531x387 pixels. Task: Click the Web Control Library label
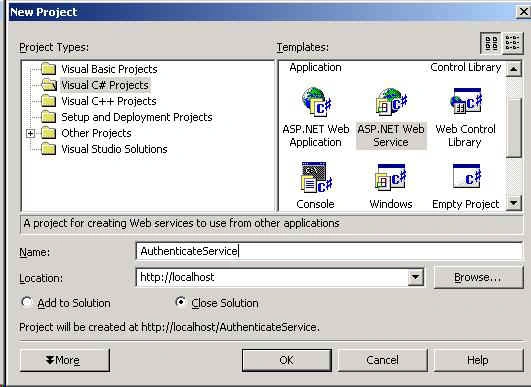[x=465, y=135]
